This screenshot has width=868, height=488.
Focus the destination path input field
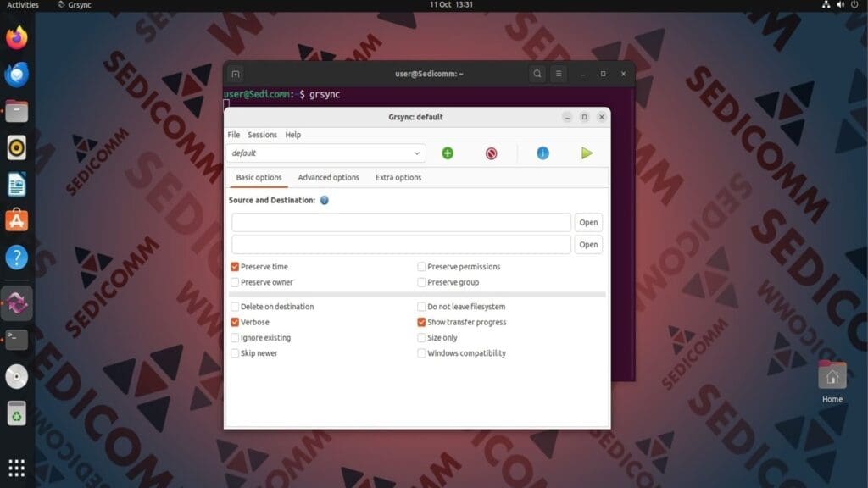pyautogui.click(x=401, y=245)
